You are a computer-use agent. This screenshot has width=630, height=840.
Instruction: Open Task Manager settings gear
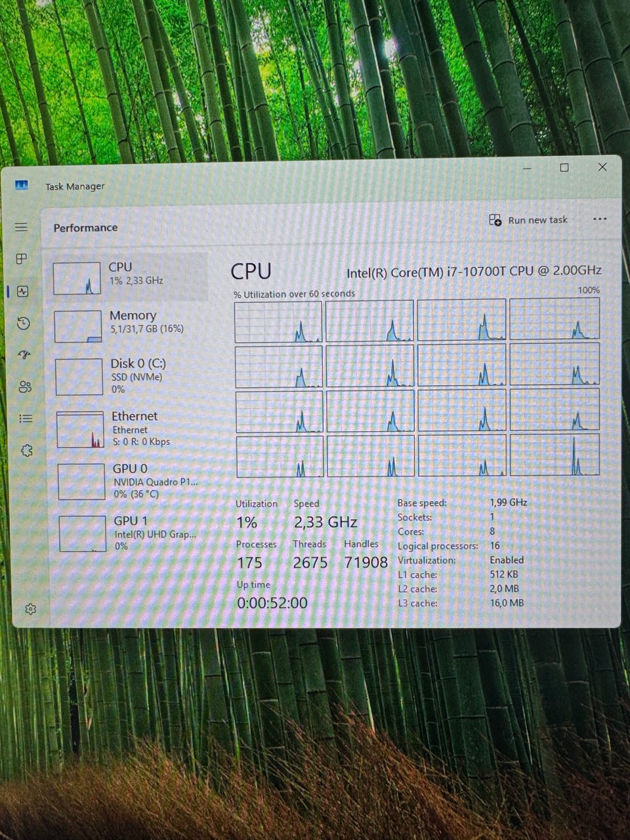point(30,609)
